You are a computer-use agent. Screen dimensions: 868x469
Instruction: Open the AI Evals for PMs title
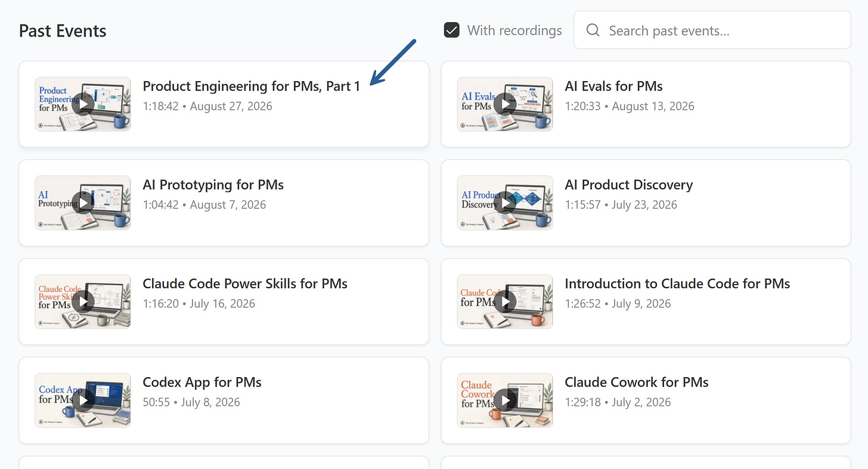(613, 86)
